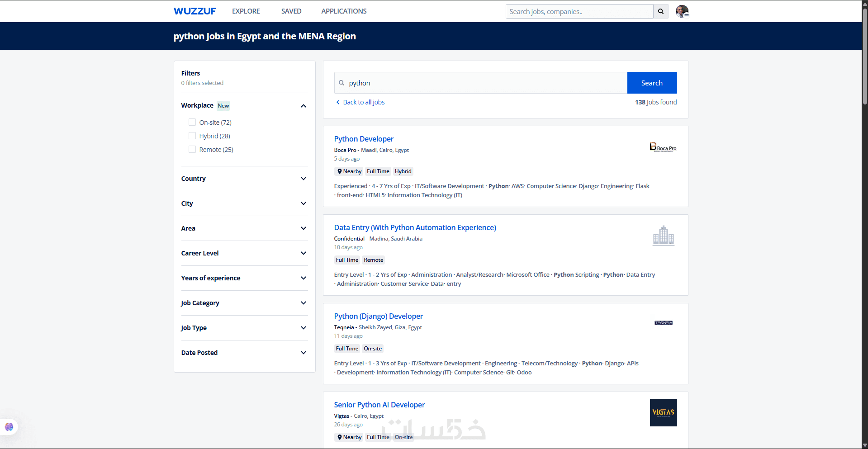Click the Nearby tag on Senior Python AI Developer
The height and width of the screenshot is (449, 868).
pyautogui.click(x=349, y=437)
